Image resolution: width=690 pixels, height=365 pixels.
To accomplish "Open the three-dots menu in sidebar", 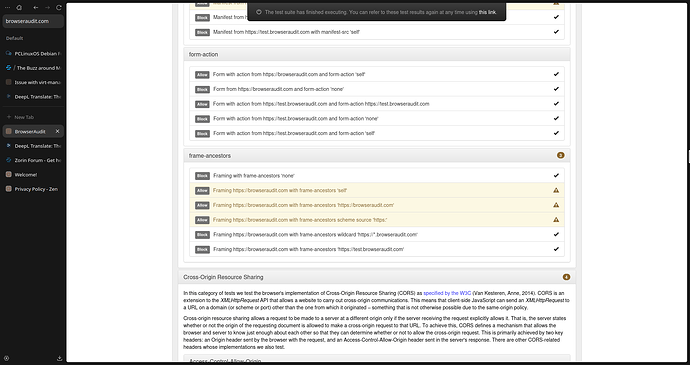I will tap(7, 7).
